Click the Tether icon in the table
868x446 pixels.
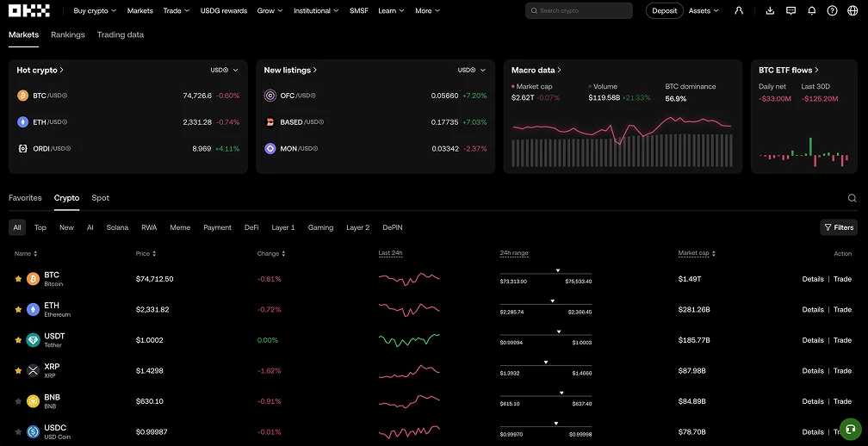tap(34, 340)
